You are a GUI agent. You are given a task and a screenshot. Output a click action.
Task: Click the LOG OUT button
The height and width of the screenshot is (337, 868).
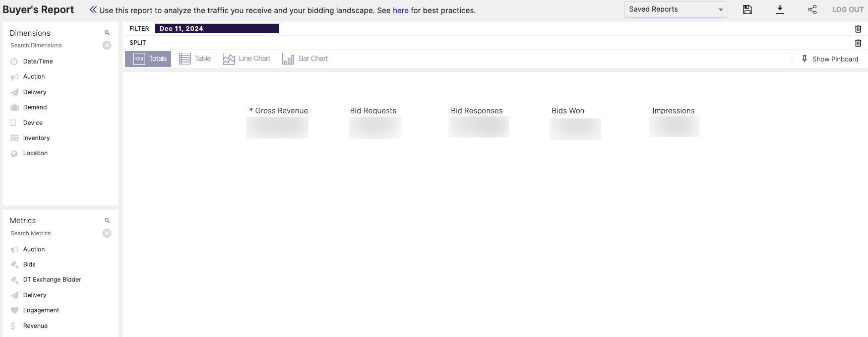pos(848,10)
